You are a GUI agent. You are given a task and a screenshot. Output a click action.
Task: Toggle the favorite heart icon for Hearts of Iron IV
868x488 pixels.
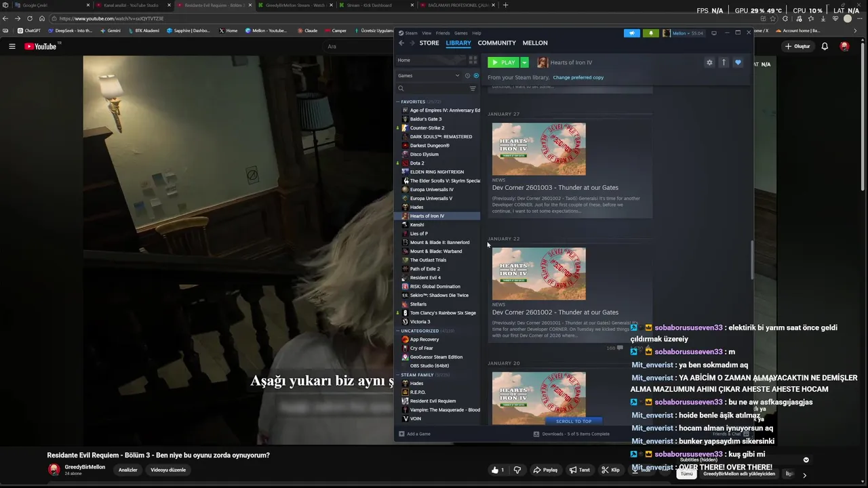tap(738, 62)
